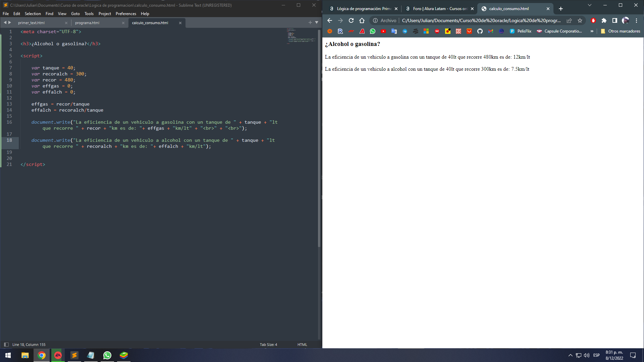The image size is (644, 362).
Task: Click Chrome's forward arrow button
Action: [340, 20]
